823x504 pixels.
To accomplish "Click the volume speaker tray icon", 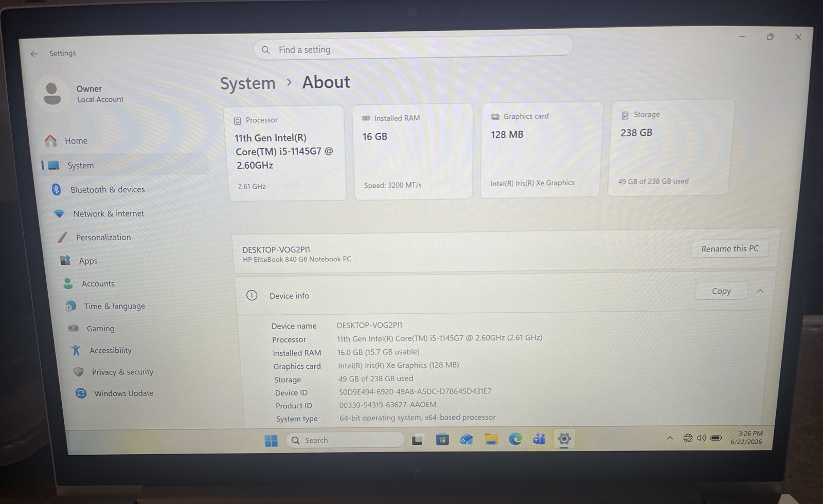I will point(701,438).
